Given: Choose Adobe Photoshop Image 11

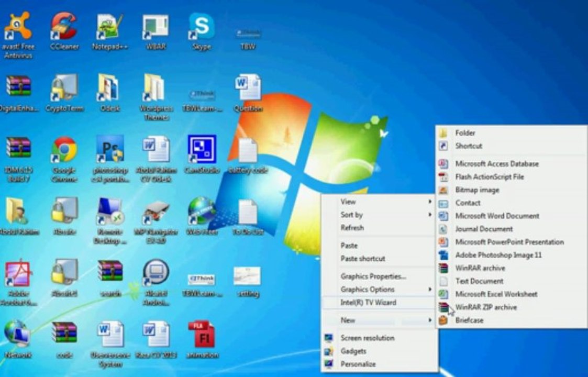Looking at the screenshot, I should [x=512, y=255].
